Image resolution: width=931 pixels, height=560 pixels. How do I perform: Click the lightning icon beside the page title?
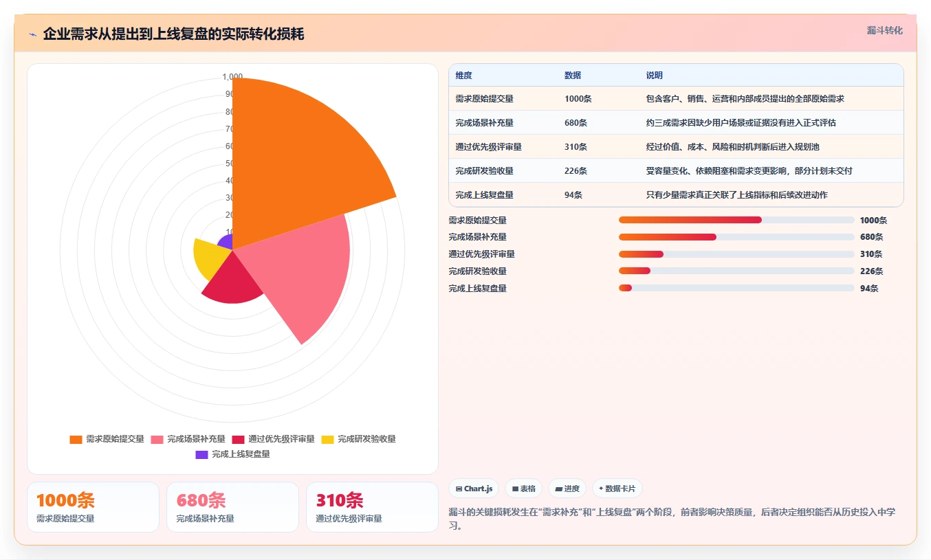point(32,34)
